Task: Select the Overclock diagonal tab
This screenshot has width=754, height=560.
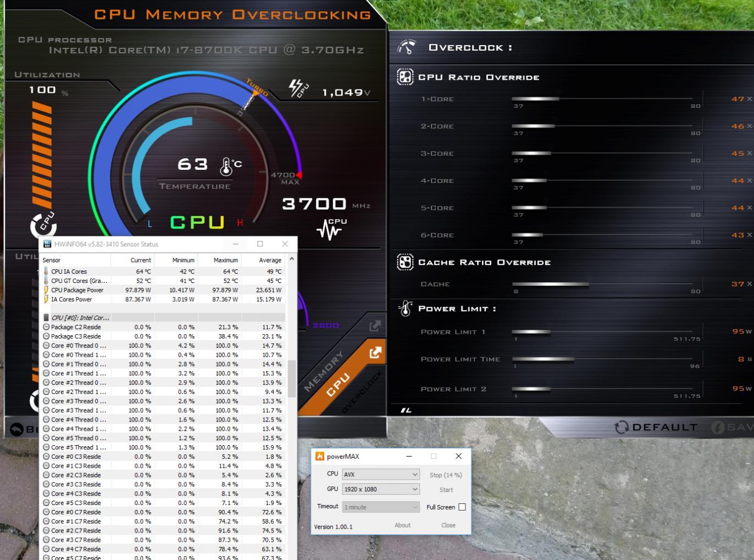Action: [361, 393]
